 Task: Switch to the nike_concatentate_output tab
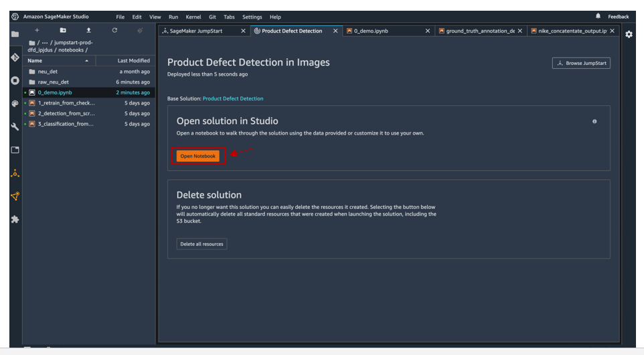coord(572,31)
